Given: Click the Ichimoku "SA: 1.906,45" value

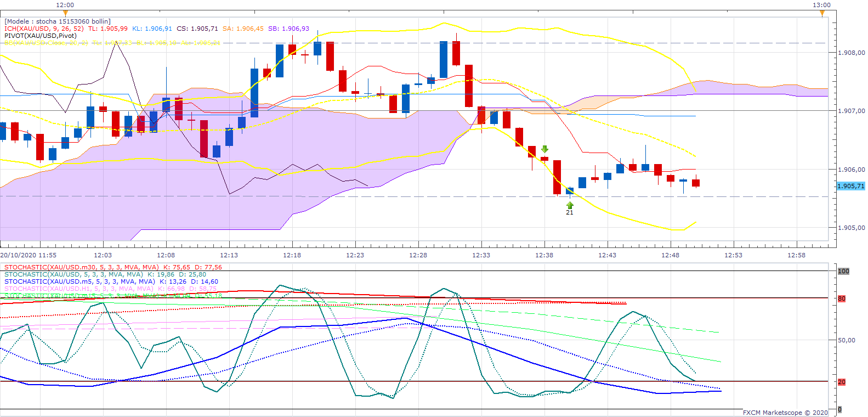Looking at the screenshot, I should coord(243,29).
